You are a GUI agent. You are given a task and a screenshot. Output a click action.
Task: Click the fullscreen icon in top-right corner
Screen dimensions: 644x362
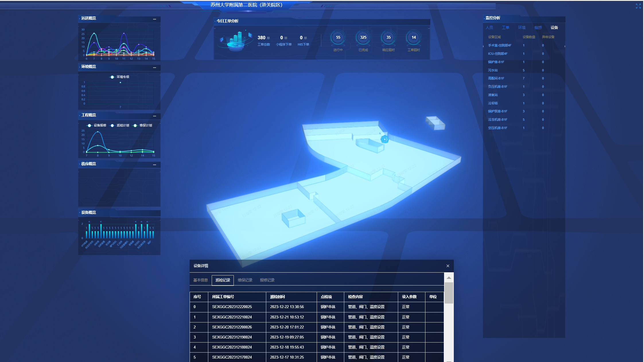tap(638, 6)
